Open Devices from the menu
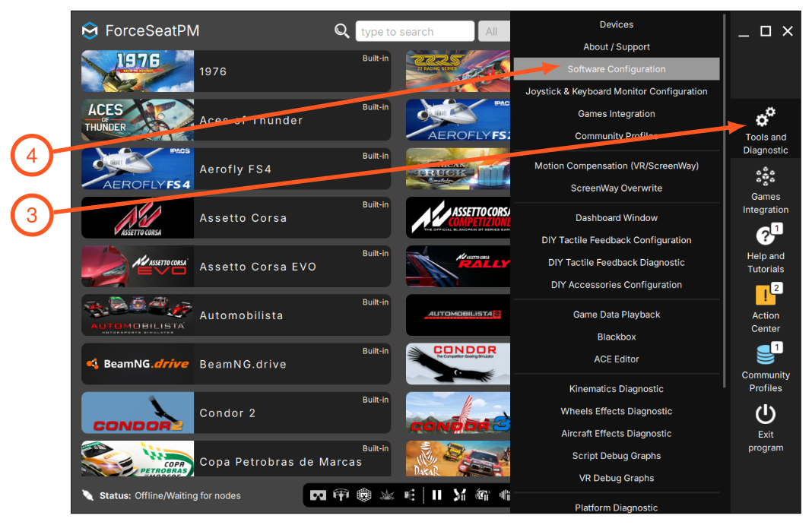Screen dimensions: 812x525 617,24
